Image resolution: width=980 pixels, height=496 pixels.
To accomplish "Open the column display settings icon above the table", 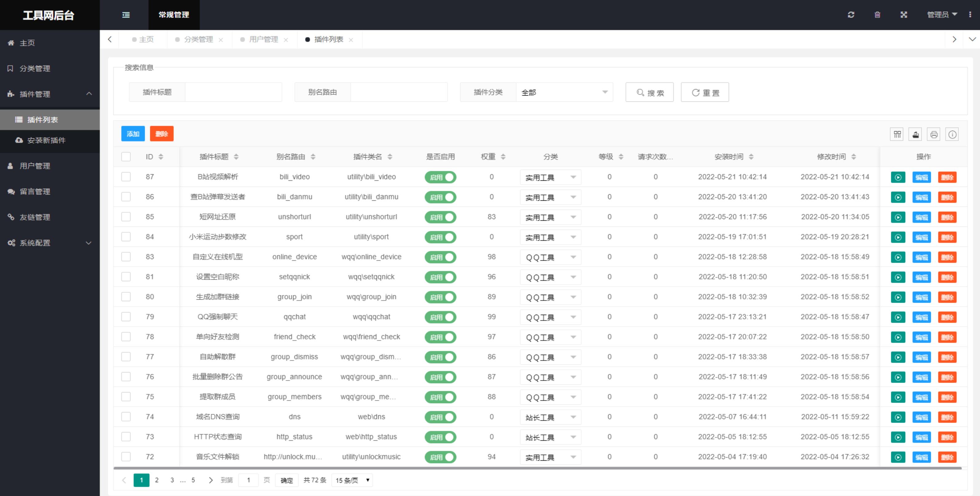I will point(897,134).
